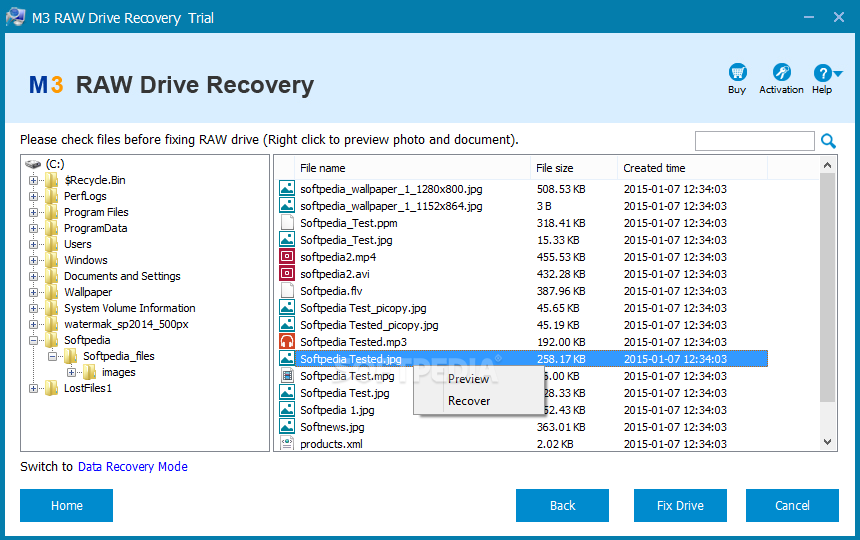Click the C: drive icon

[33, 164]
